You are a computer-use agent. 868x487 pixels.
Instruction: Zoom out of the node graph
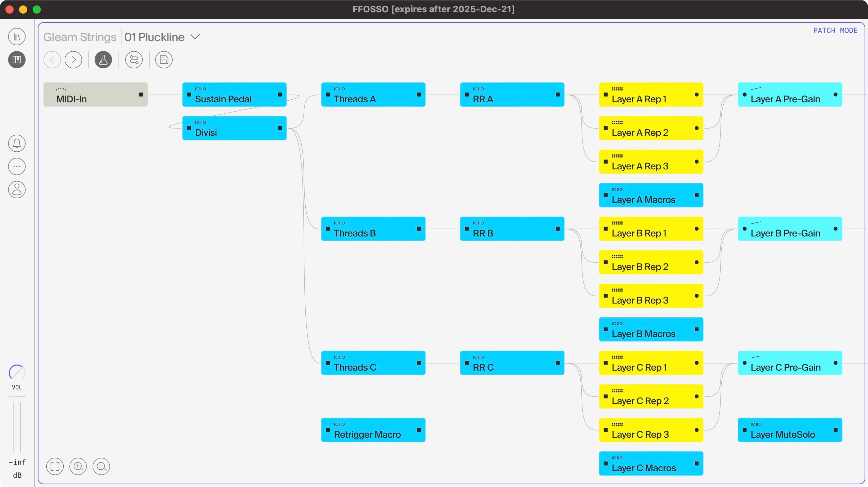[x=101, y=466]
